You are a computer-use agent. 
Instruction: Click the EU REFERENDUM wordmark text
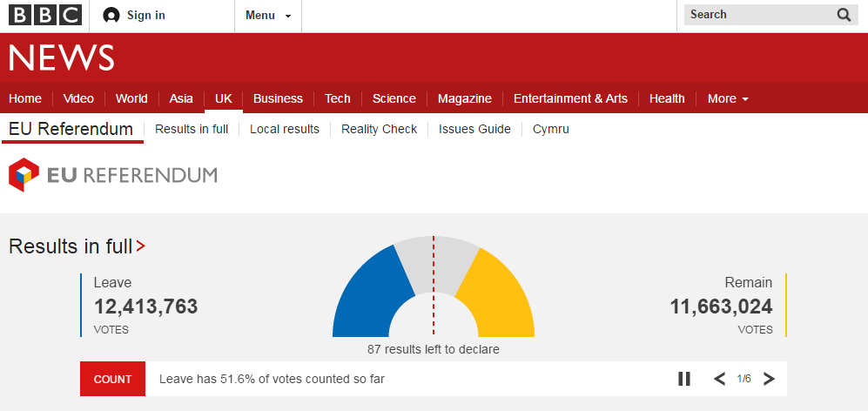click(x=131, y=175)
